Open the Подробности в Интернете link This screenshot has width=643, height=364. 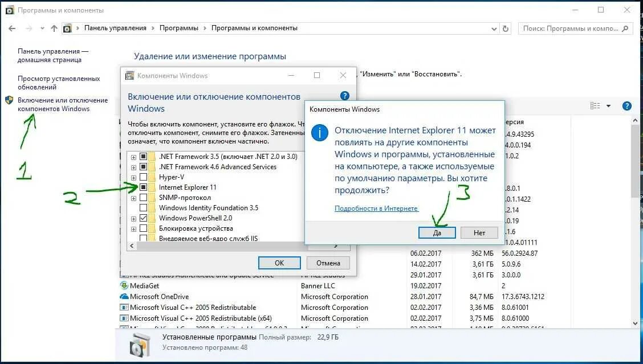[x=376, y=208]
